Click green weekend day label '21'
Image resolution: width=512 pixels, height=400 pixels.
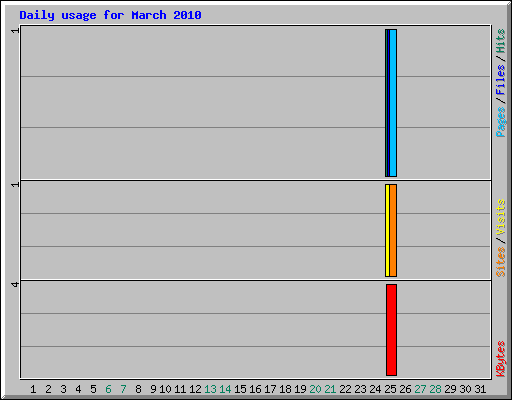(x=330, y=389)
